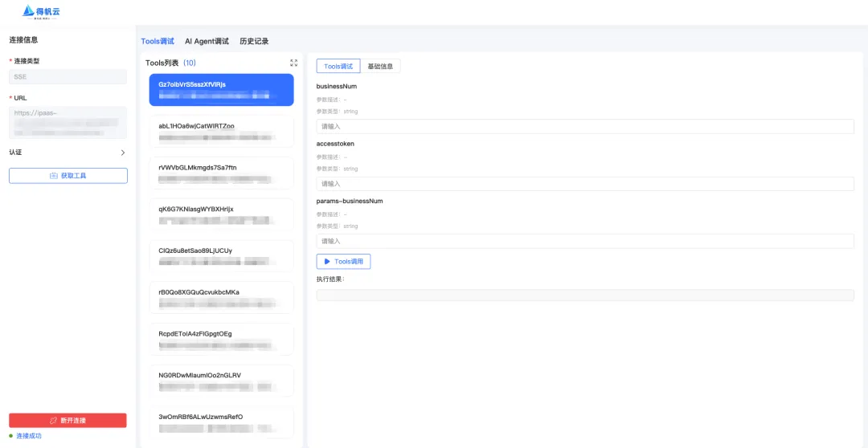The image size is (868, 448).
Task: Click the 获取工具 button
Action: (x=68, y=175)
